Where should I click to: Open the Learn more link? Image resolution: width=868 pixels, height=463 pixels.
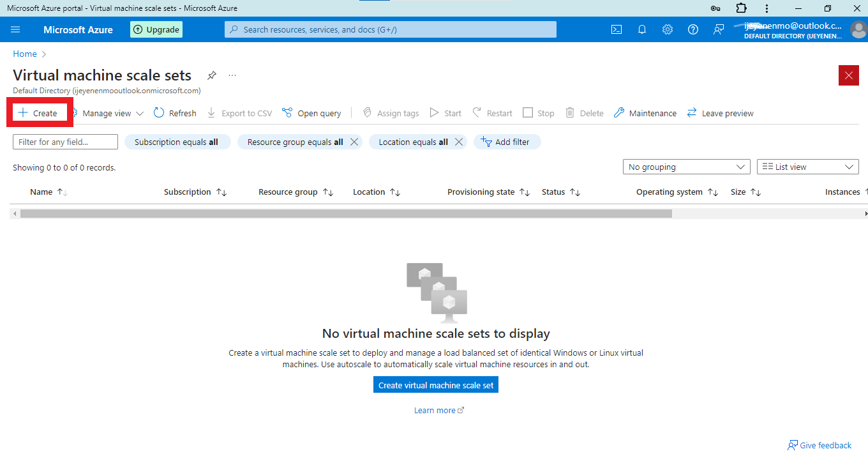[439, 410]
